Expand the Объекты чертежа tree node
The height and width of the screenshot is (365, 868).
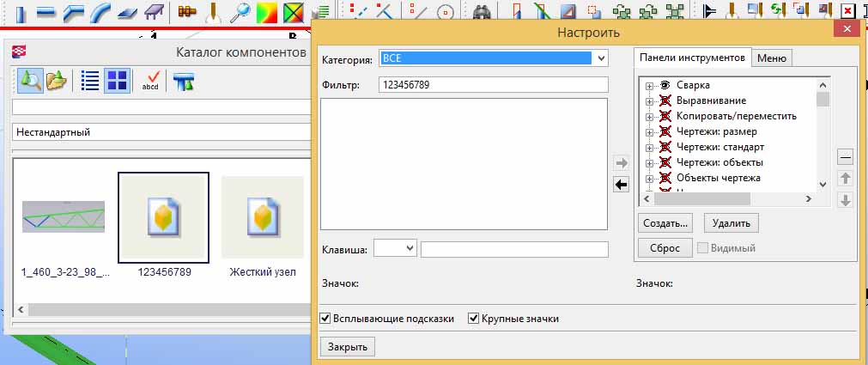(x=649, y=179)
